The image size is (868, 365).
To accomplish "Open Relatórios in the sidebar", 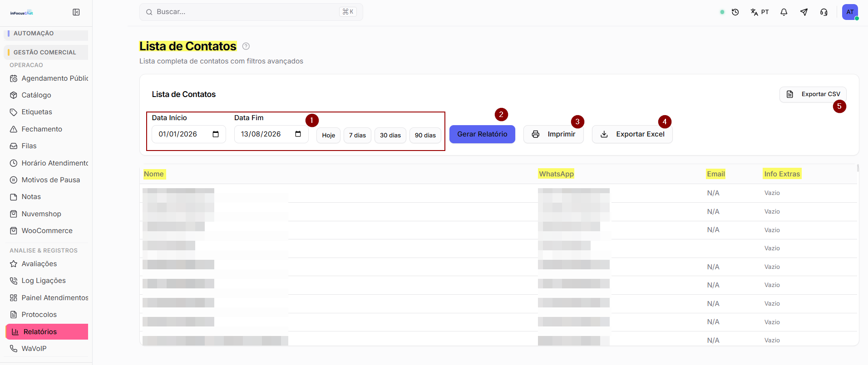I will pyautogui.click(x=47, y=332).
